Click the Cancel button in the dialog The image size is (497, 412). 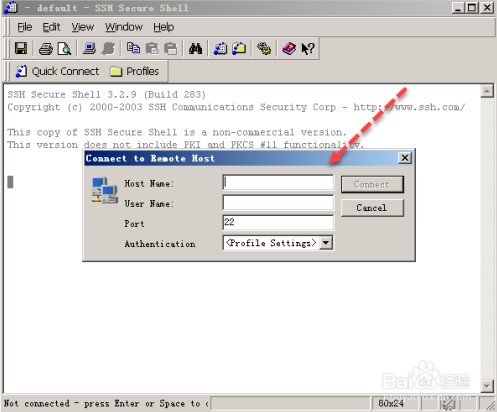(372, 208)
